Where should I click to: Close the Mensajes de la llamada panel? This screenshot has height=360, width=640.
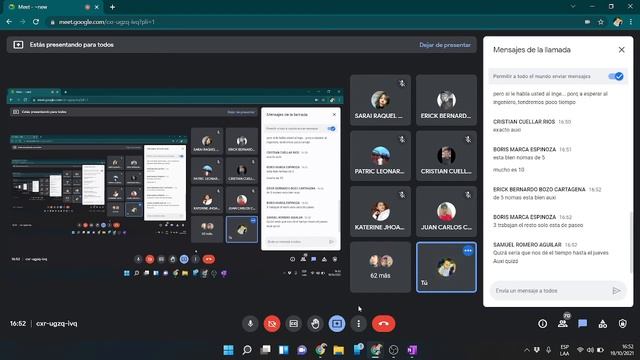pyautogui.click(x=621, y=50)
